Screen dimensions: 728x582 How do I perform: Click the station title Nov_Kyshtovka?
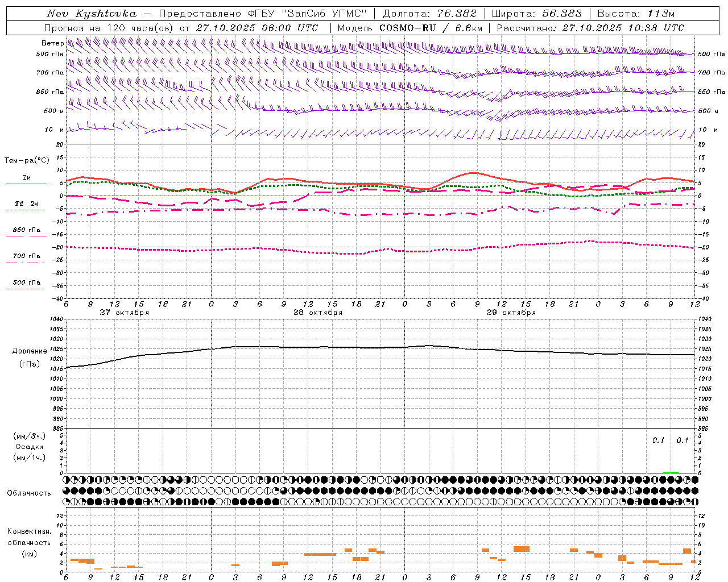coord(92,14)
